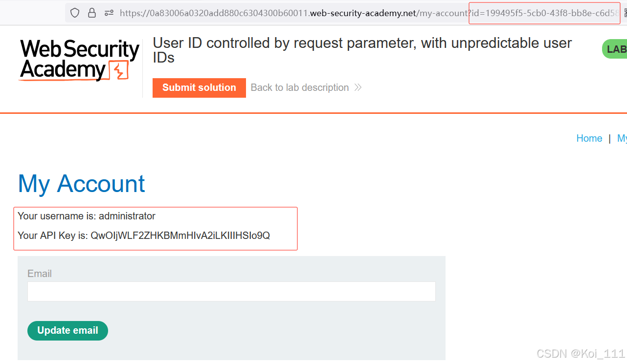Image resolution: width=627 pixels, height=364 pixels.
Task: Submit the lab solution
Action: [199, 87]
